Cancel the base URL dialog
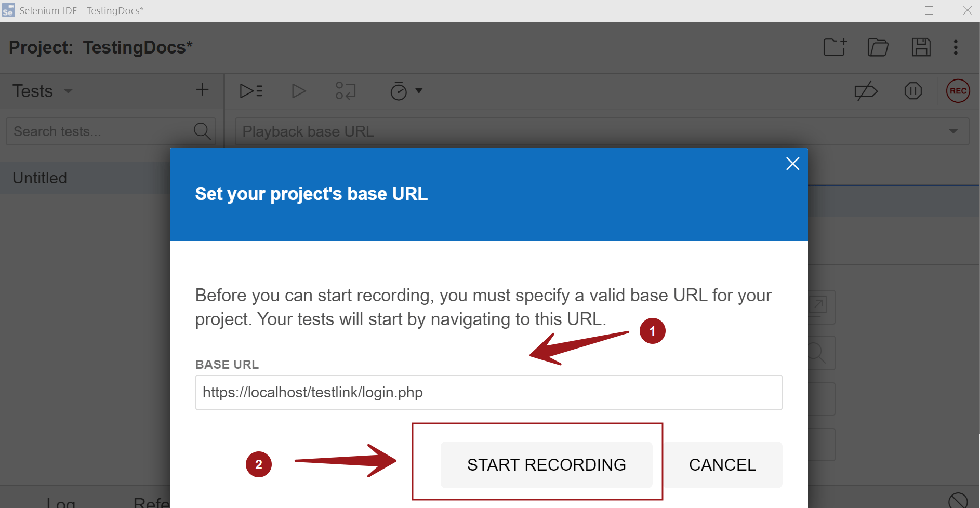The height and width of the screenshot is (508, 980). click(722, 464)
